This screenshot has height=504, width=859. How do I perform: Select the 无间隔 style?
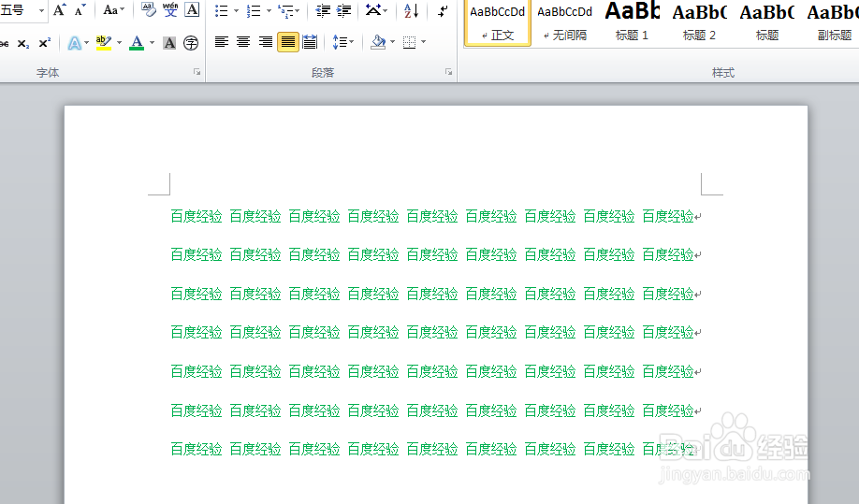coord(565,23)
